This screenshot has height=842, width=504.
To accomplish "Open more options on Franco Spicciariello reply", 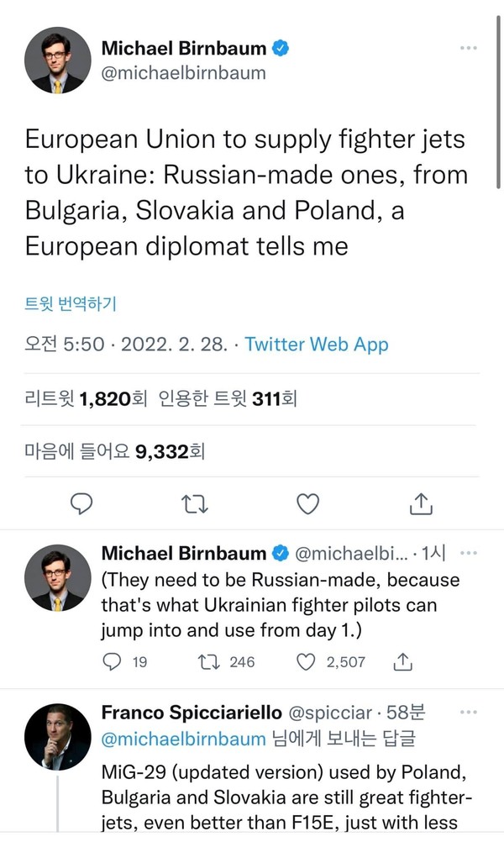I will click(x=470, y=713).
